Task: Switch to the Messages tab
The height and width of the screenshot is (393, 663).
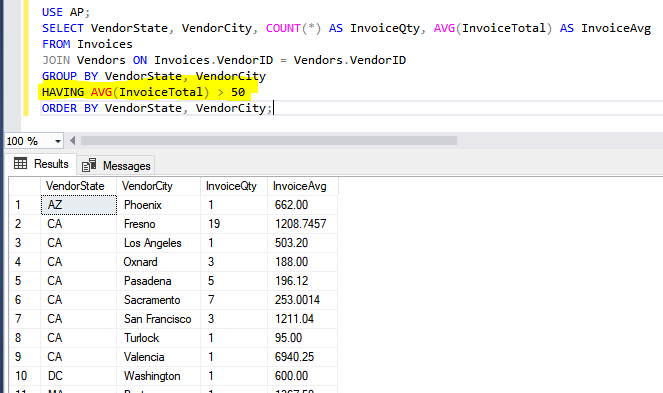Action: click(x=116, y=165)
